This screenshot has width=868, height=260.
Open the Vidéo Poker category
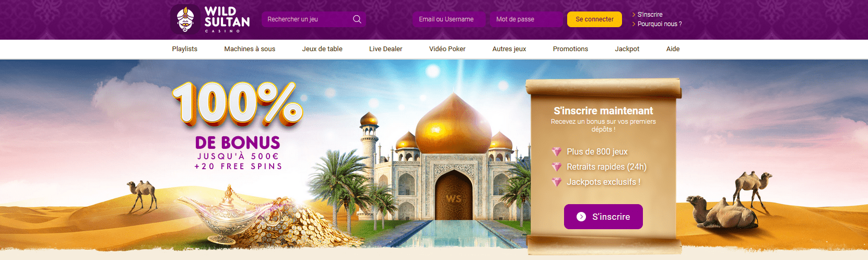pyautogui.click(x=447, y=49)
